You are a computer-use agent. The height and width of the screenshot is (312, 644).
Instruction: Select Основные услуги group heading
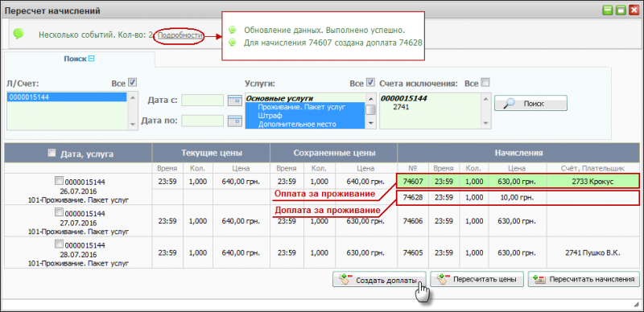[x=279, y=99]
